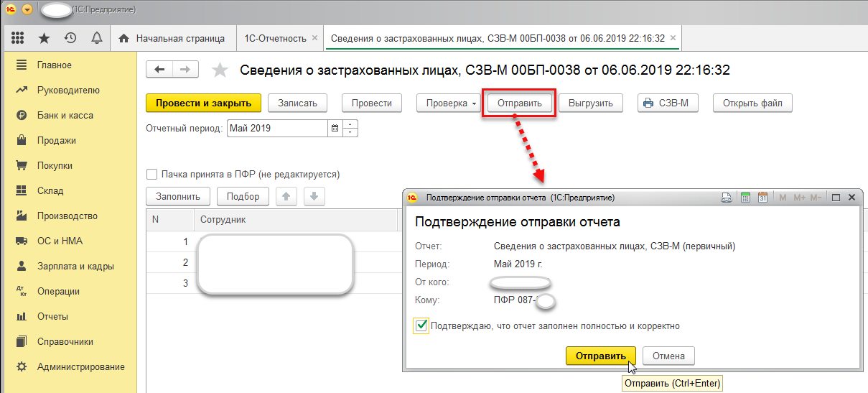Click the Отмена button
Viewport: 868px width, 393px height.
[x=668, y=356]
